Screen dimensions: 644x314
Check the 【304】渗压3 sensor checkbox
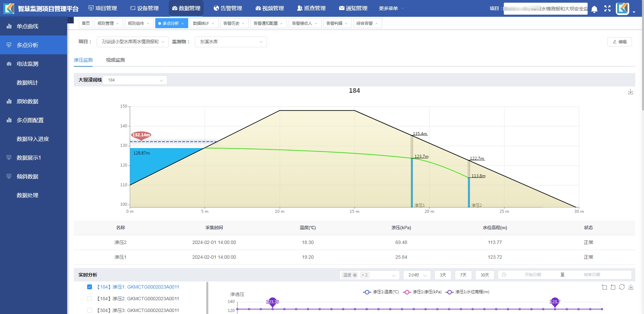pyautogui.click(x=90, y=310)
